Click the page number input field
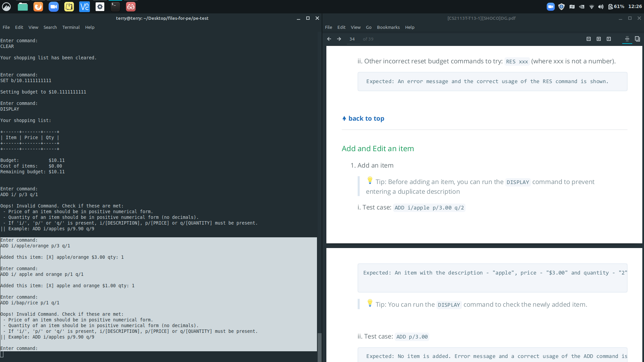The image size is (644, 362). click(x=353, y=39)
